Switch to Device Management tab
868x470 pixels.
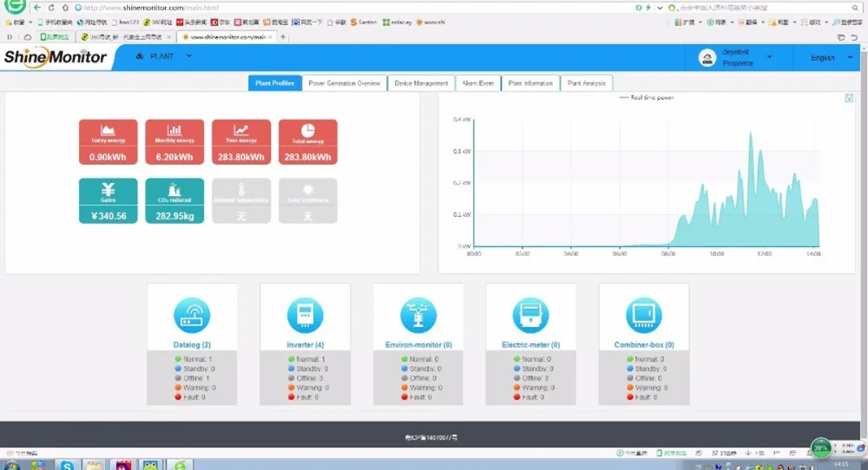click(x=421, y=83)
